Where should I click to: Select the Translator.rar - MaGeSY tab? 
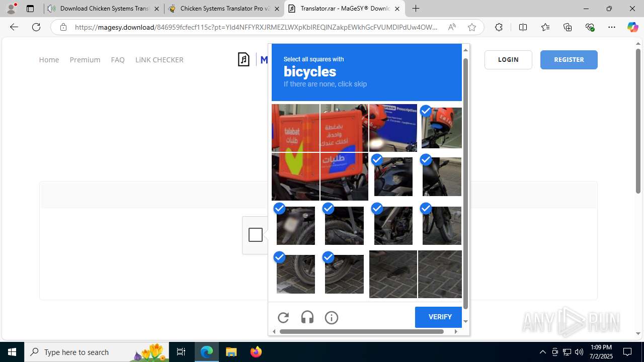345,9
